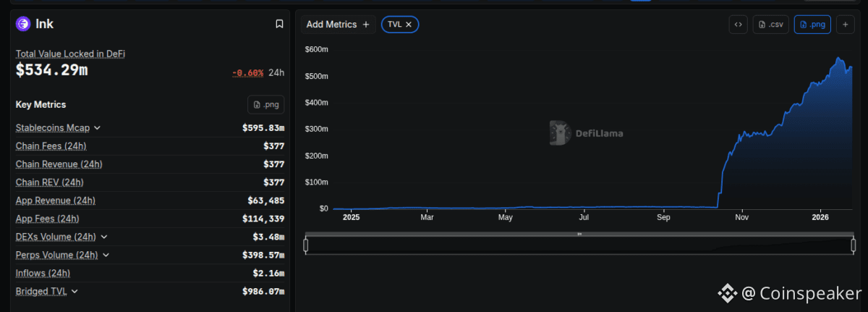Remove the TVL metric chip
This screenshot has height=312, width=868.
coord(408,25)
